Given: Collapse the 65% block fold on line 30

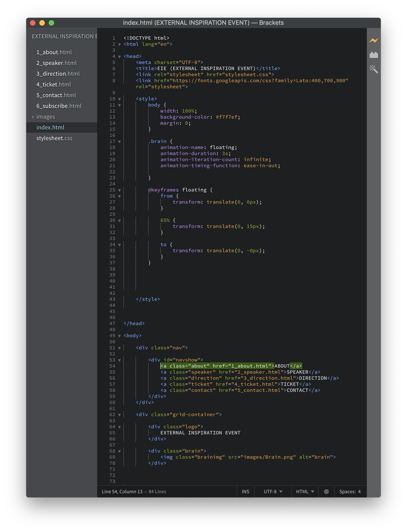Looking at the screenshot, I should pyautogui.click(x=119, y=220).
